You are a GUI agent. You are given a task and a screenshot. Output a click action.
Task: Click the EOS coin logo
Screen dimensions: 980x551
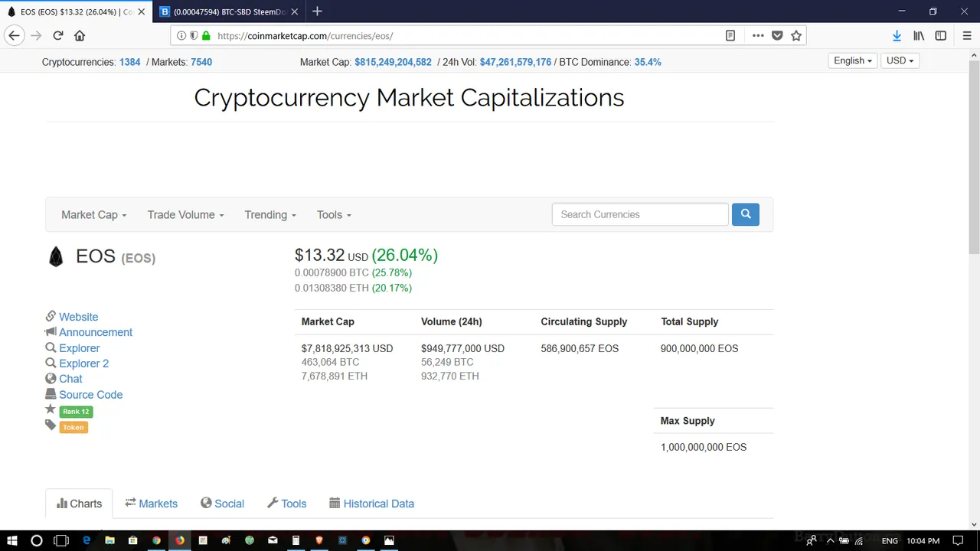(56, 257)
